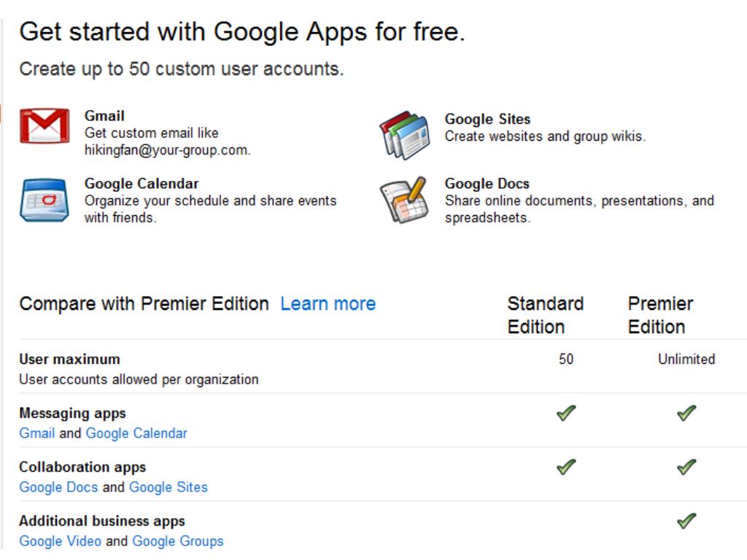Open the Learn more link
Screen dimensions: 747x560
pyautogui.click(x=328, y=304)
